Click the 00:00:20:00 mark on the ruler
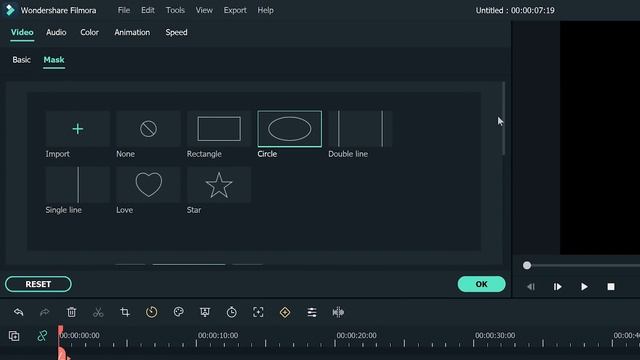 coord(356,336)
